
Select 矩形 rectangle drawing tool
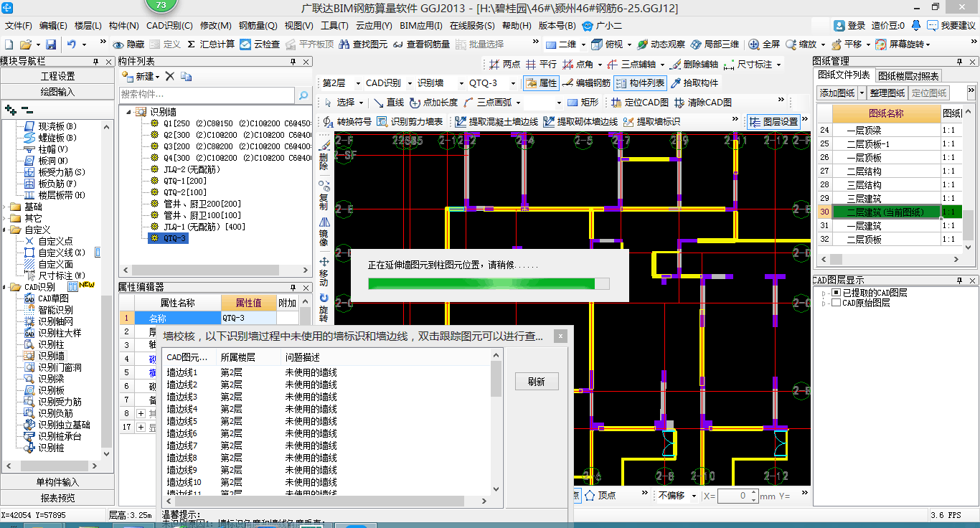click(x=583, y=103)
